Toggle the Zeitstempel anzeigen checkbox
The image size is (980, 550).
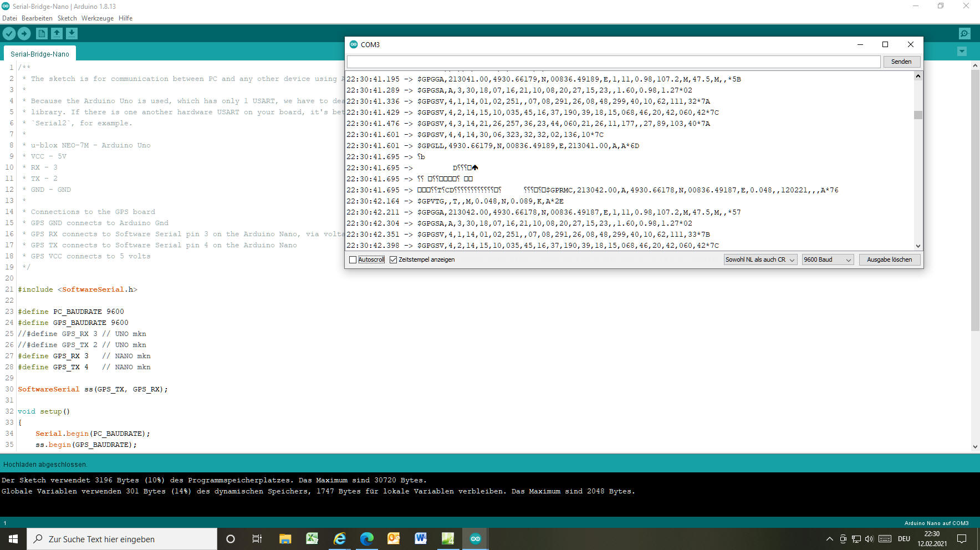point(393,259)
